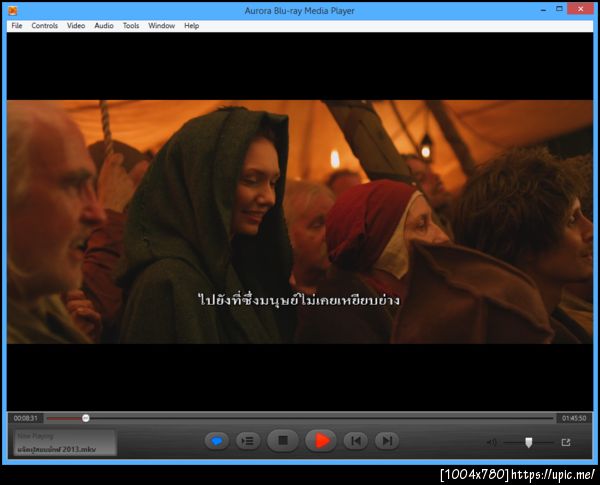600x485 pixels.
Task: Open the Window menu
Action: [161, 26]
